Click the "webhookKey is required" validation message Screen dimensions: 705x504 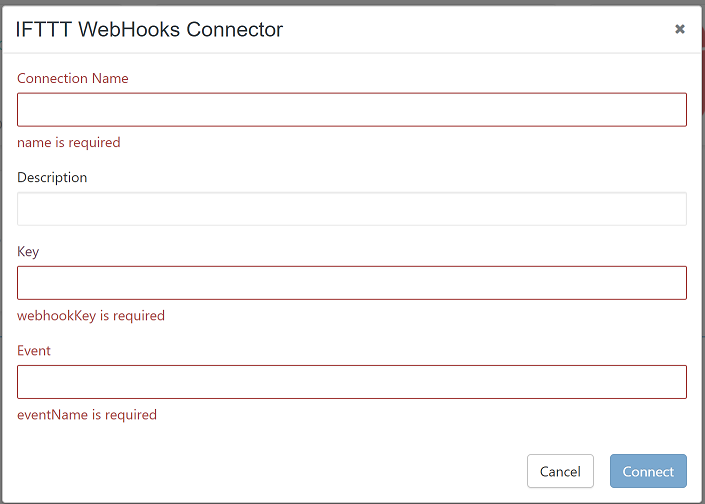(x=91, y=315)
